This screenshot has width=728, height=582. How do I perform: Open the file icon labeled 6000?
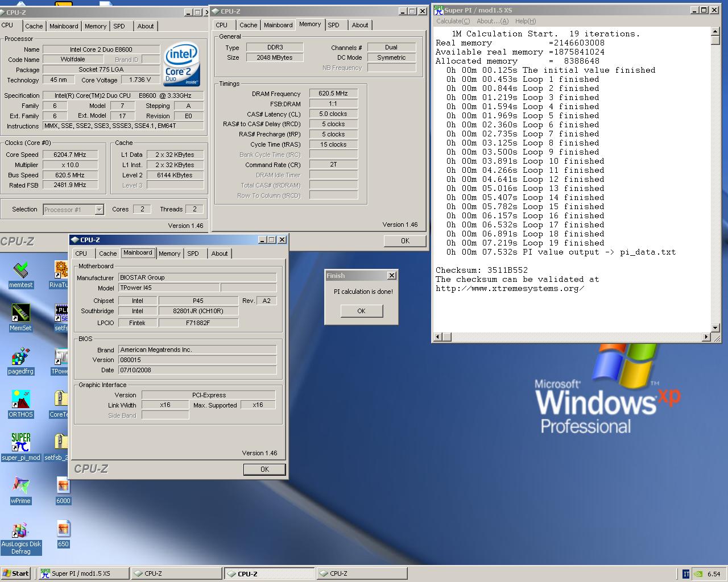[63, 490]
